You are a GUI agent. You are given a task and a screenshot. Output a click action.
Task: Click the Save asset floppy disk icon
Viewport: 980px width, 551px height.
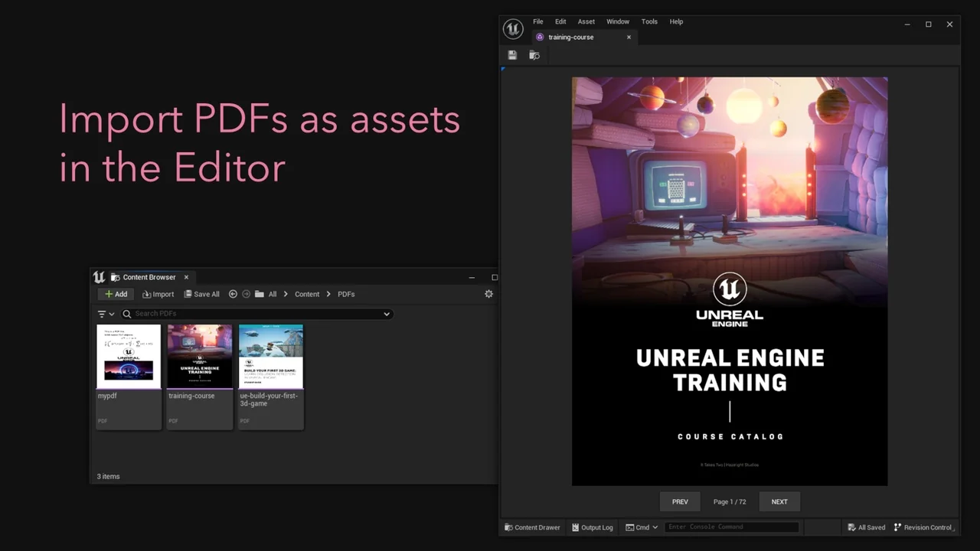(512, 55)
